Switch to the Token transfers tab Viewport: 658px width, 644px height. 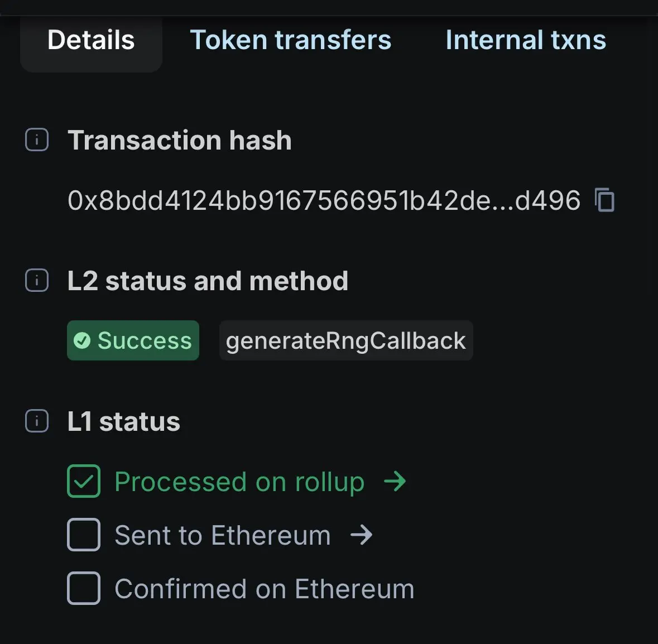click(290, 40)
